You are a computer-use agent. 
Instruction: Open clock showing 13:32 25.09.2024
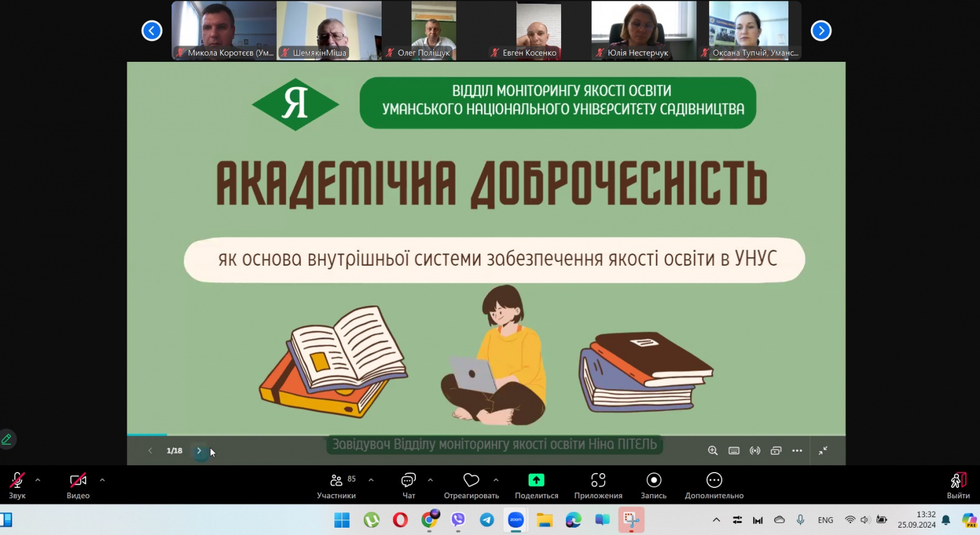pyautogui.click(x=917, y=520)
